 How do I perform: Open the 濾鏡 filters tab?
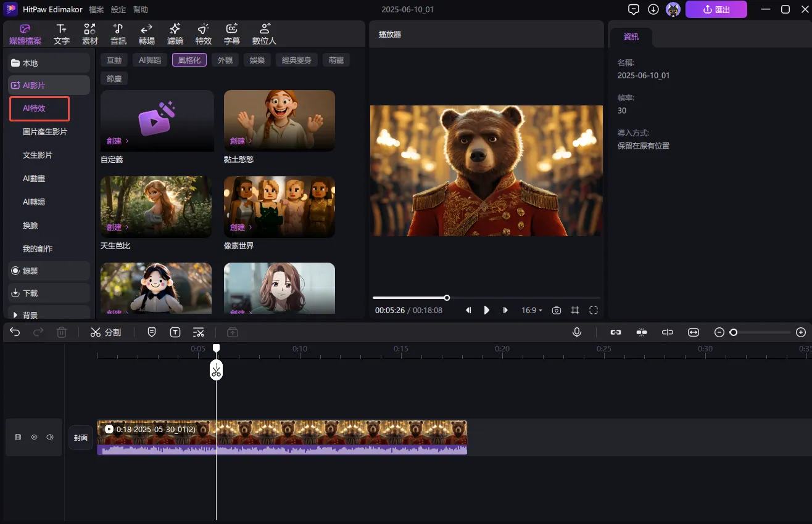click(175, 35)
